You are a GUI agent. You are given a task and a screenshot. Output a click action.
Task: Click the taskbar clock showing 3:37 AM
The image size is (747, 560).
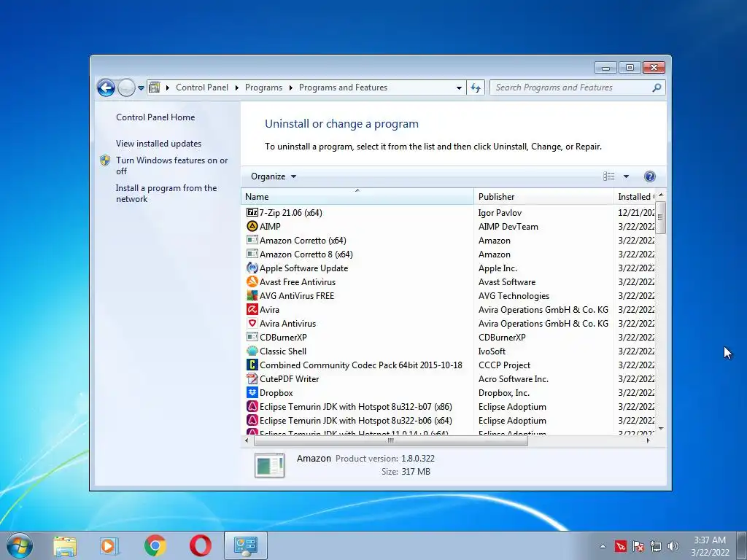tap(710, 546)
